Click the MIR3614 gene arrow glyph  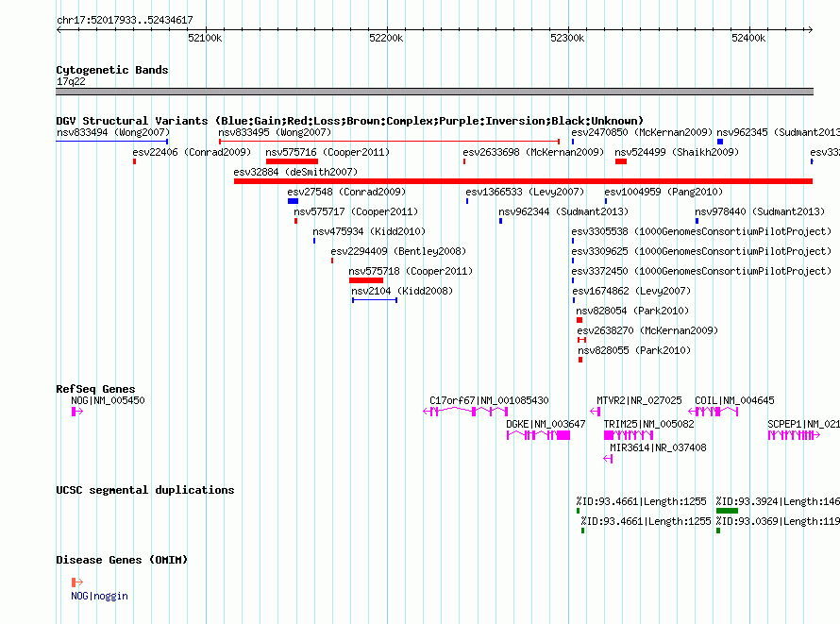[x=608, y=459]
